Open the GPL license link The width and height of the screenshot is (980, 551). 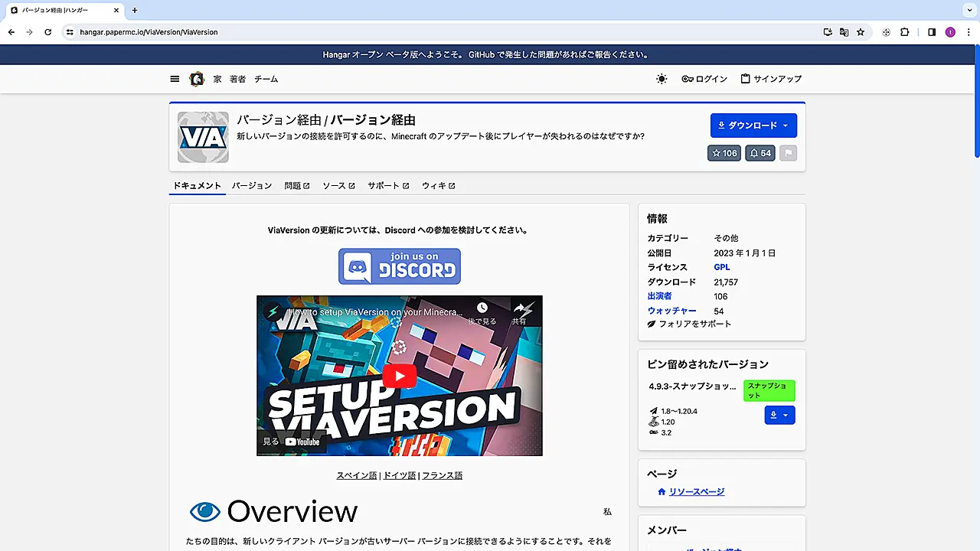(x=722, y=267)
